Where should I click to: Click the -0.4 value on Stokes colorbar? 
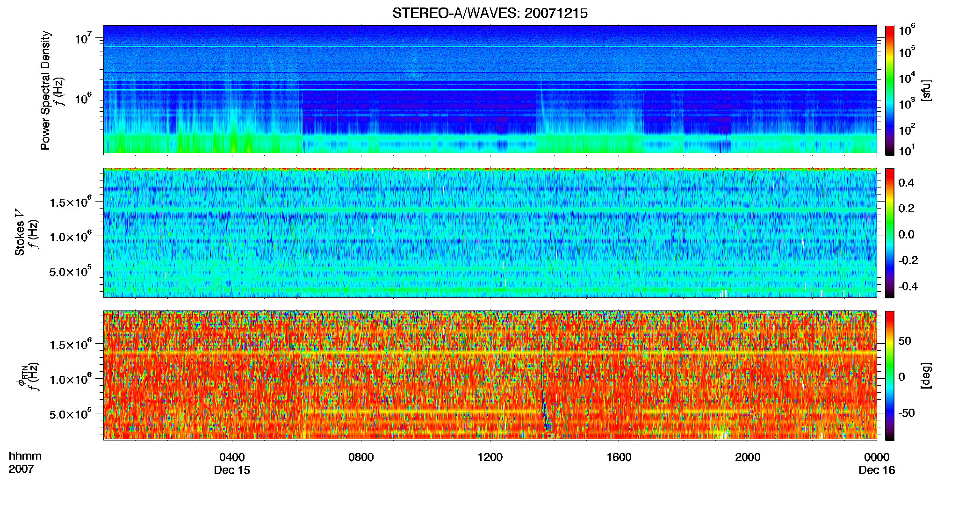point(908,286)
